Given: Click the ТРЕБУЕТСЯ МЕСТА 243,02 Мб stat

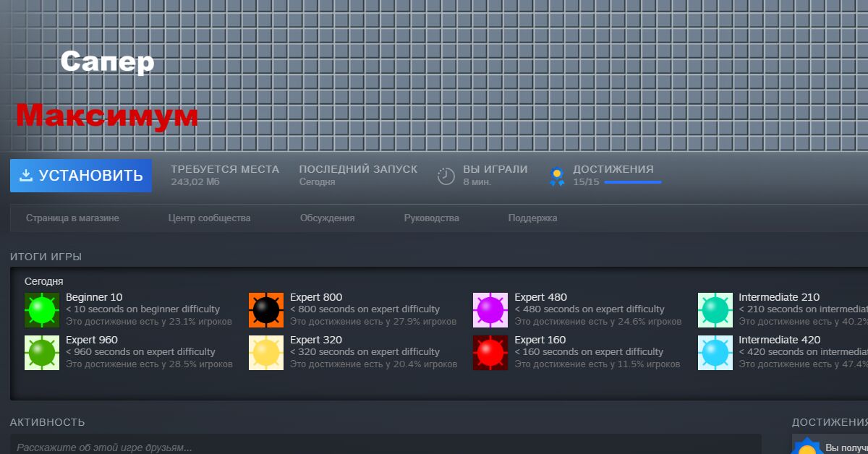Looking at the screenshot, I should [x=225, y=175].
